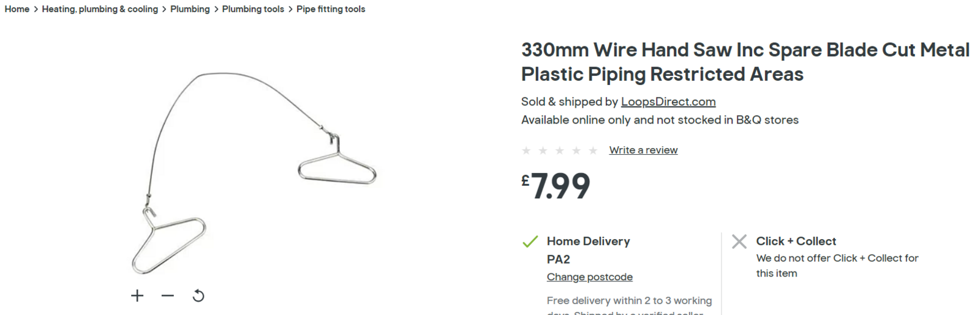The image size is (980, 315).
Task: Open Heating, plumbing & cooling breadcrumb
Action: coord(100,9)
